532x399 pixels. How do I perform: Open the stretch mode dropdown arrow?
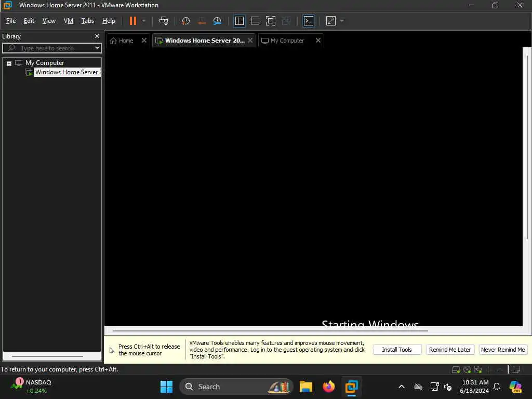coord(342,21)
